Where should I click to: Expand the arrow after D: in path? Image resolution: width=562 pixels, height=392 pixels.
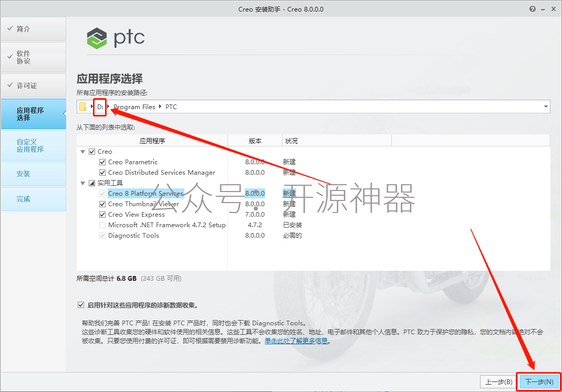point(108,107)
